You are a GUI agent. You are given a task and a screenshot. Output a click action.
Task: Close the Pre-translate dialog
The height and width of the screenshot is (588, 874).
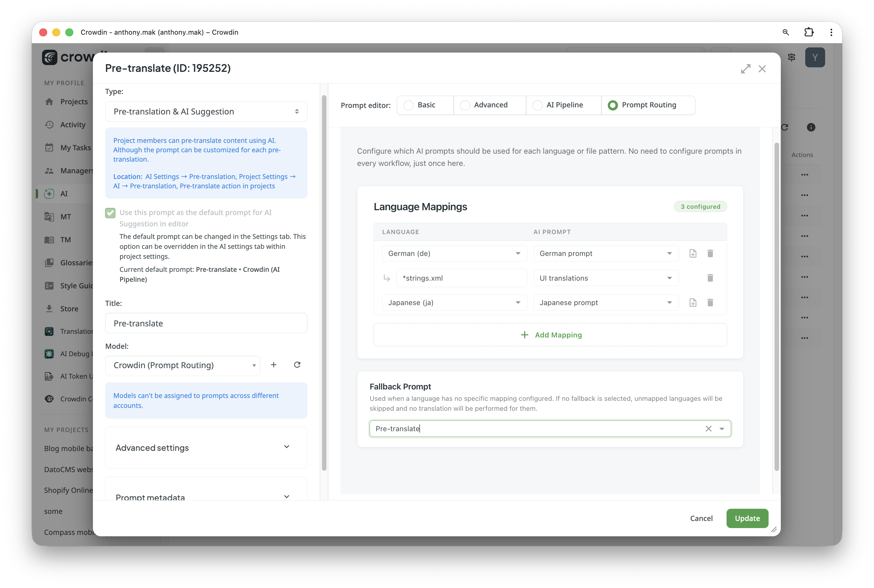762,69
